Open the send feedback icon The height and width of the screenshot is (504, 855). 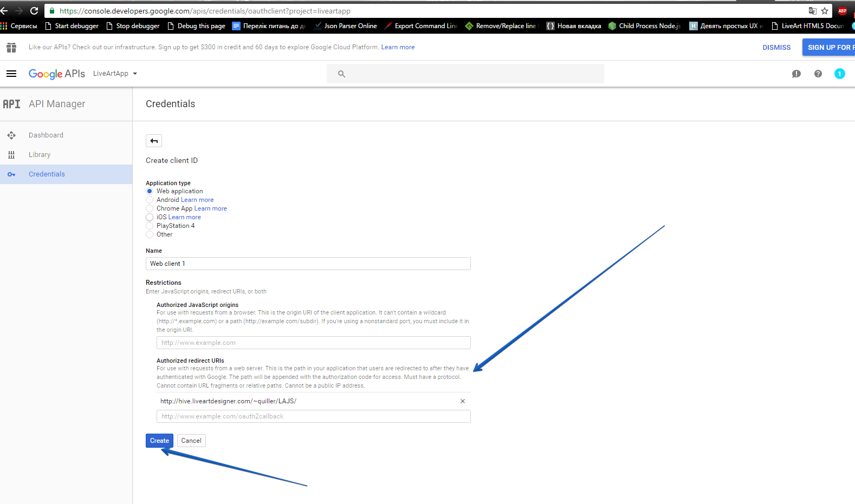[796, 74]
